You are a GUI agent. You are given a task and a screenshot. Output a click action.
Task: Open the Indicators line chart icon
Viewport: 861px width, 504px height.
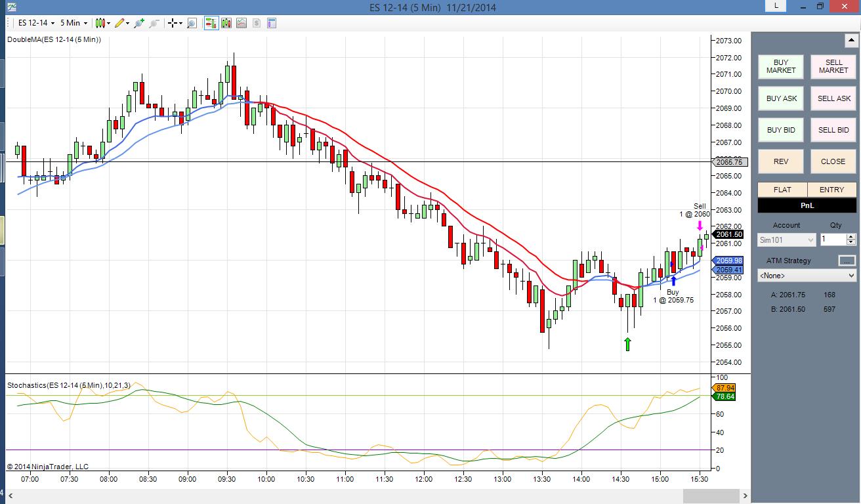tap(241, 23)
